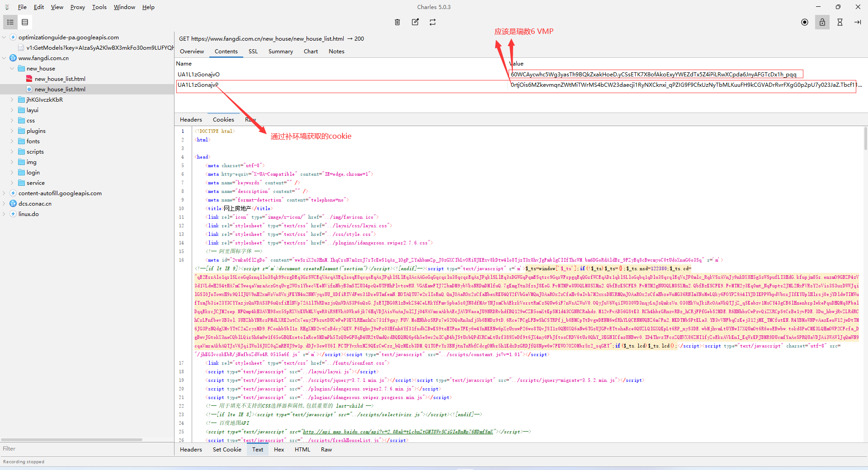Click the trash clear session icon
This screenshot has width=868, height=470.
[397, 22]
